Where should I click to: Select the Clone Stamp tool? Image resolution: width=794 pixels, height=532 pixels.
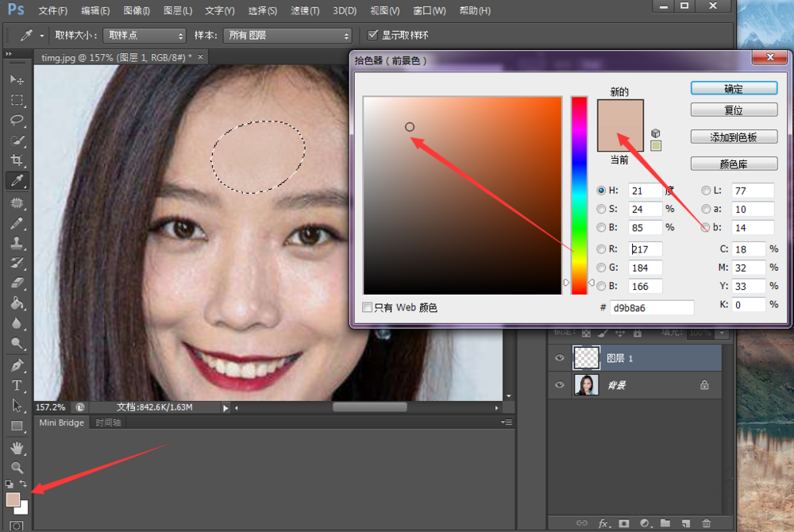[x=17, y=243]
